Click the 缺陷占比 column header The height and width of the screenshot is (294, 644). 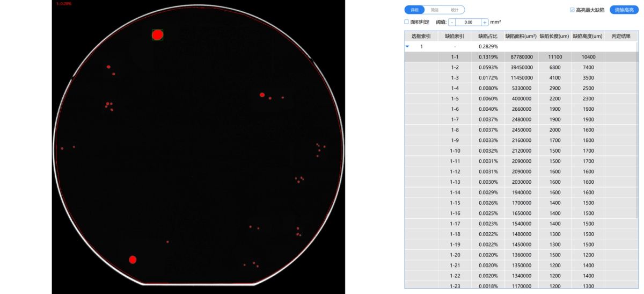coord(488,36)
